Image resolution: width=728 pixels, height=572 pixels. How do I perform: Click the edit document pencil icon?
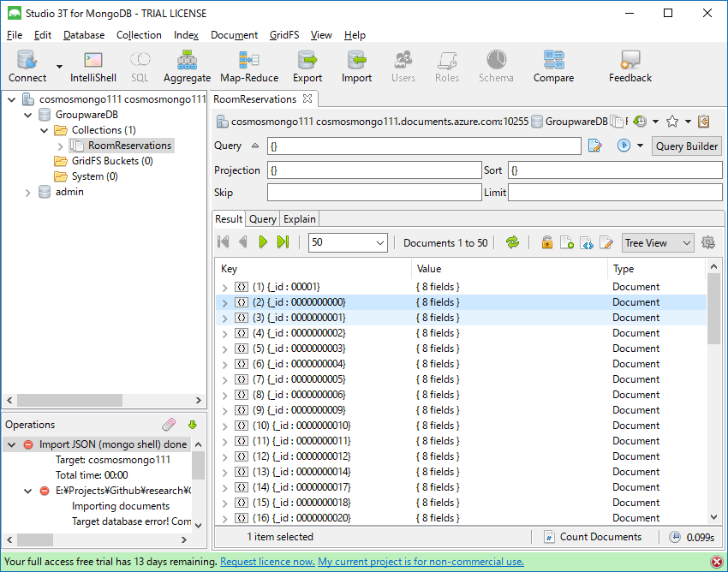click(x=606, y=242)
